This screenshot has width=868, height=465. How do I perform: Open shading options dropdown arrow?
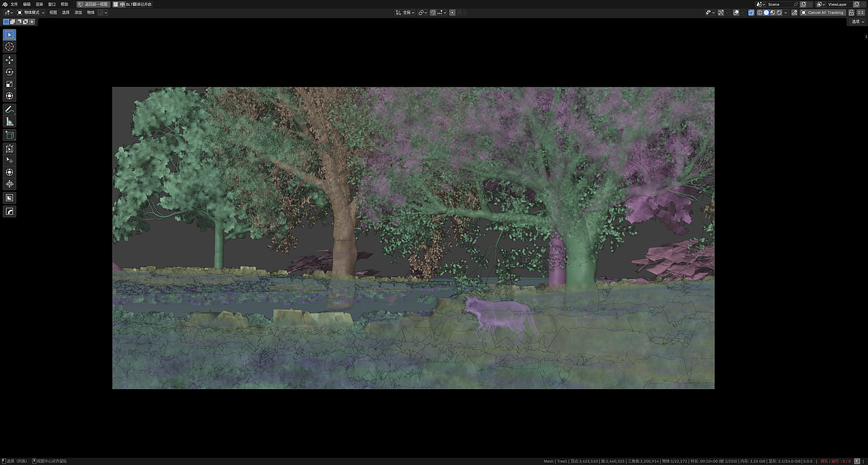pyautogui.click(x=785, y=12)
